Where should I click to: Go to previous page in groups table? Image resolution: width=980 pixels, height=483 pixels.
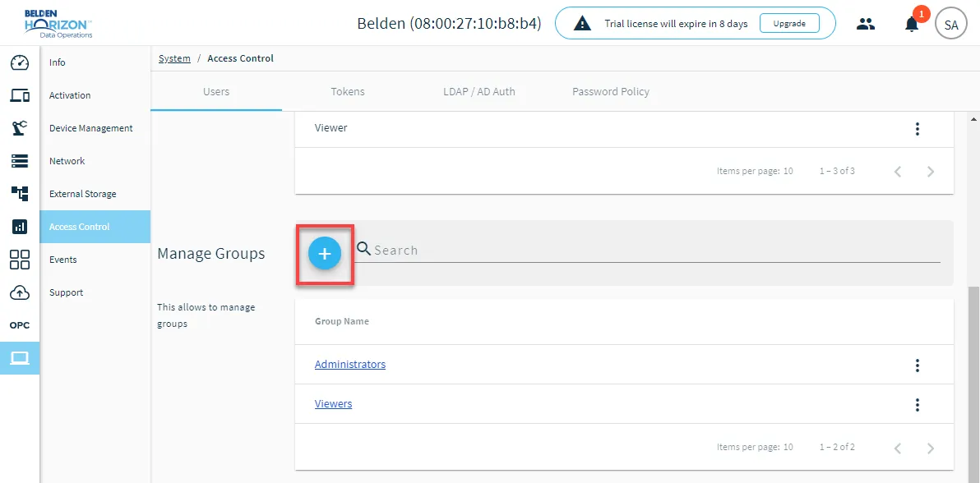pos(898,448)
